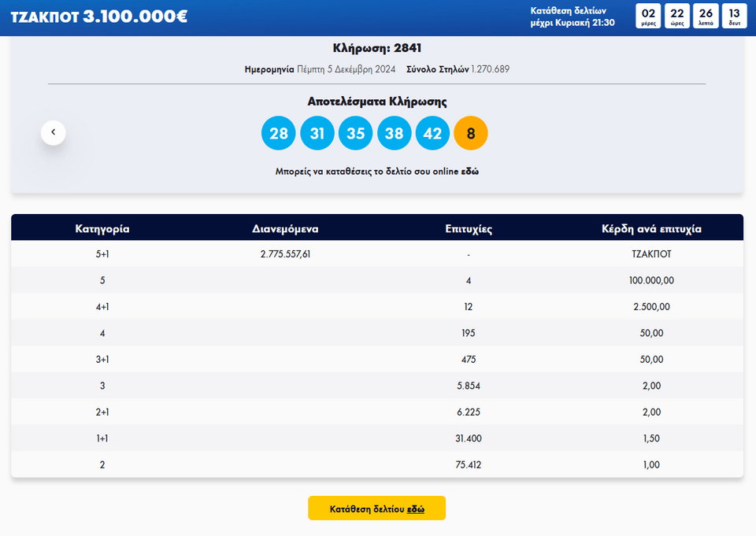Viewport: 756px width, 536px height.
Task: Click the ΤΖΑΚΠΟΤ 3.100.000€ banner text
Action: click(99, 17)
